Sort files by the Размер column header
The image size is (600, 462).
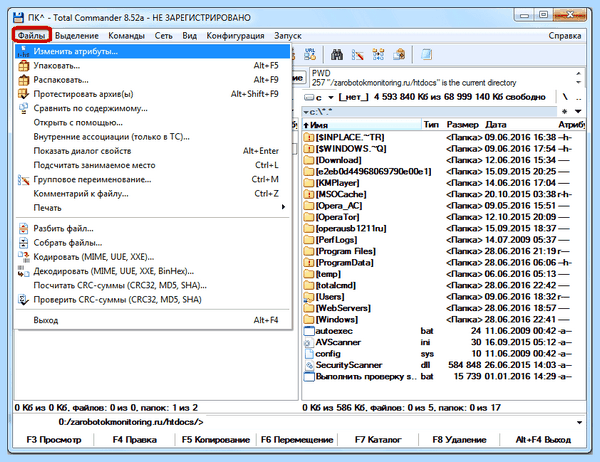[x=462, y=125]
